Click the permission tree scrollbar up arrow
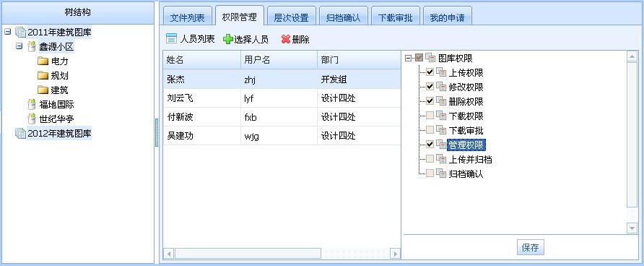644x266 pixels. [632, 56]
